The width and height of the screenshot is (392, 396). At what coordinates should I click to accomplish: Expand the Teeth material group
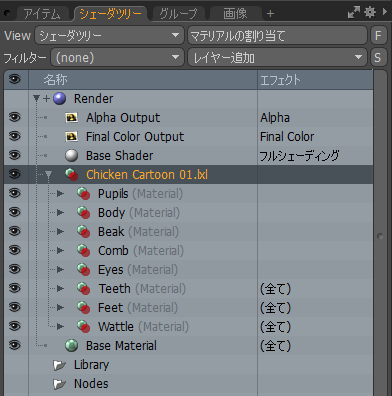click(x=60, y=288)
